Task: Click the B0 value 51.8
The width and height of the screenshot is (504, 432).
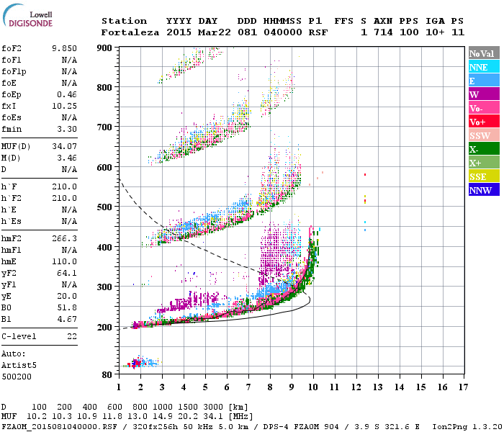Action: click(x=67, y=307)
